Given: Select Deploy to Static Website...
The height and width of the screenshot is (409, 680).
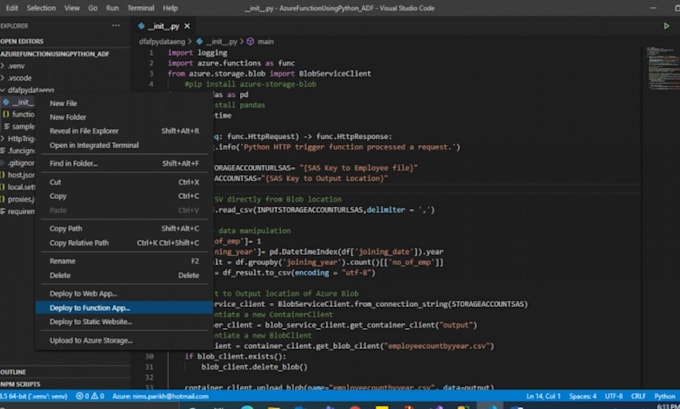Looking at the screenshot, I should coord(124,322).
